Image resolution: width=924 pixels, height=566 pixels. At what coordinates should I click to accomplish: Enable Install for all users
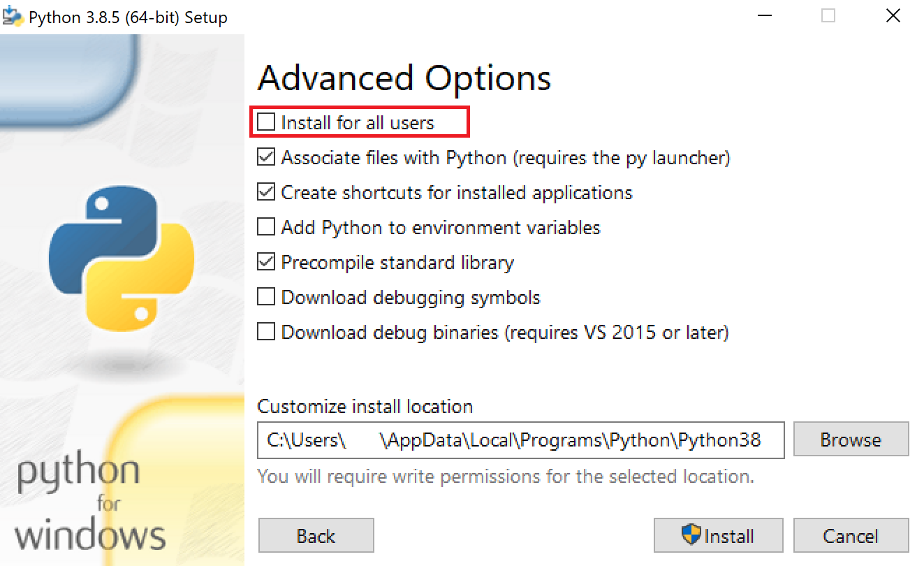(266, 122)
